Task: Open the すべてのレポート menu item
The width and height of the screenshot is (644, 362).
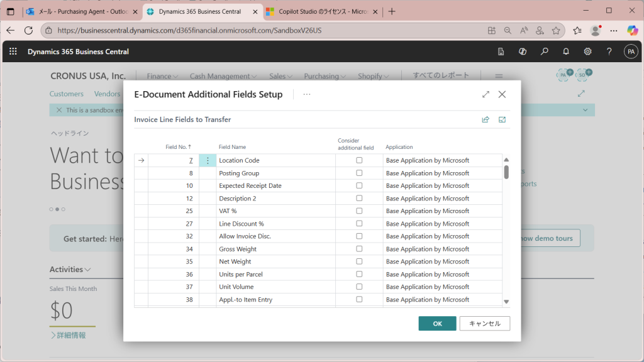Action: (x=441, y=75)
